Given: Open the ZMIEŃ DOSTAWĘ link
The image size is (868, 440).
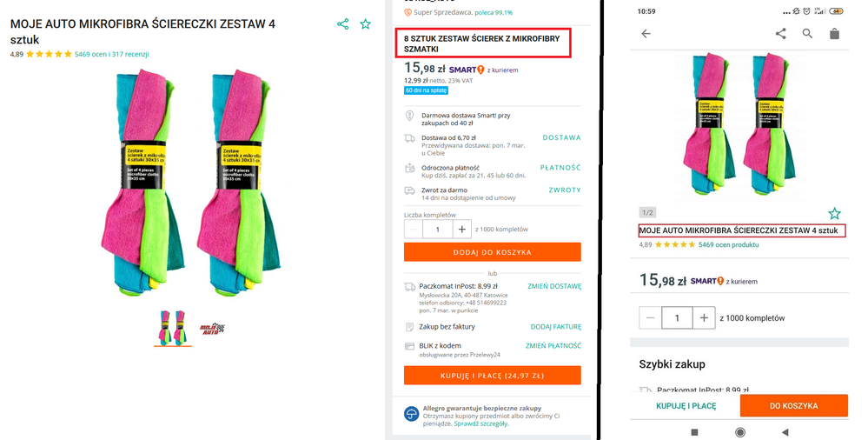Looking at the screenshot, I should [553, 286].
